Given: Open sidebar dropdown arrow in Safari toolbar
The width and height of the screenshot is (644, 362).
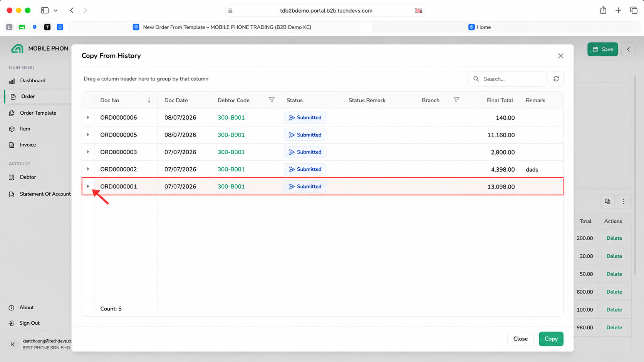Looking at the screenshot, I should [x=55, y=10].
